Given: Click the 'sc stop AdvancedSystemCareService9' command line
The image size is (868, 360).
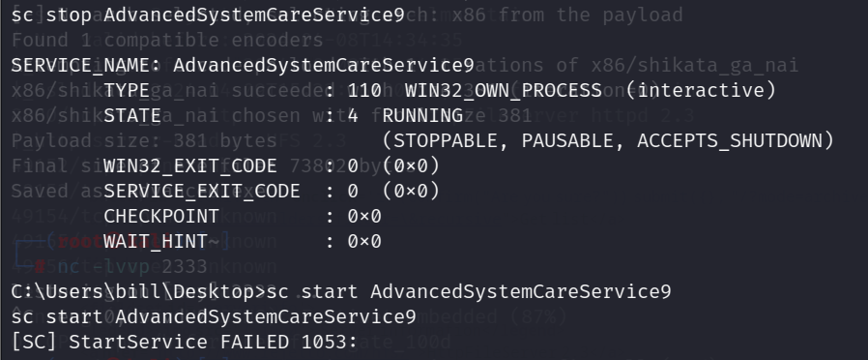Looking at the screenshot, I should [208, 15].
